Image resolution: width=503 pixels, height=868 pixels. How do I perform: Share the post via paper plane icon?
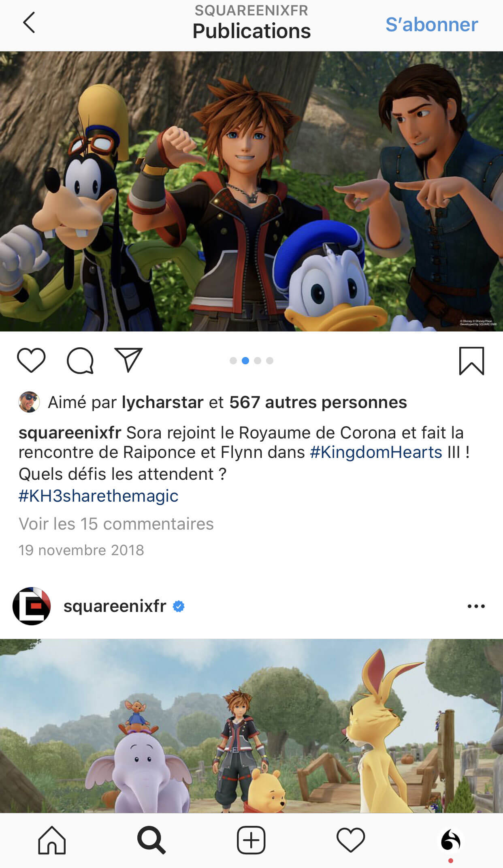(x=128, y=360)
